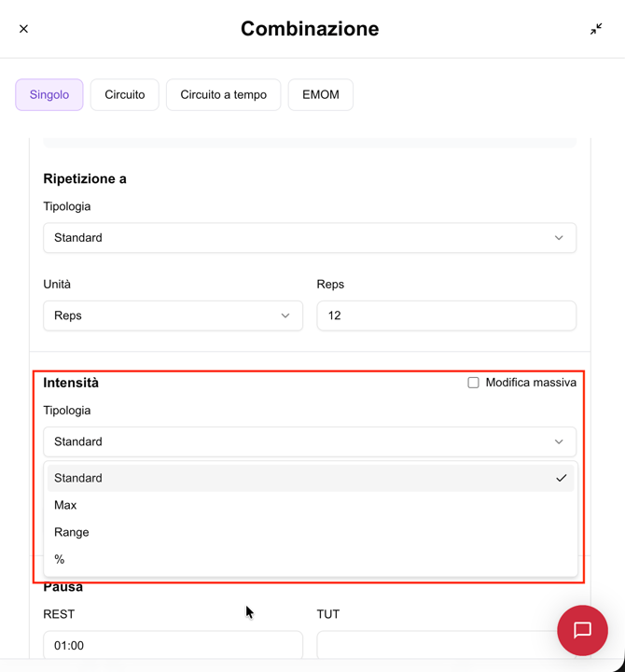Screen dimensions: 625x672
Task: Select the Circuito a tempo tab
Action: (x=223, y=94)
